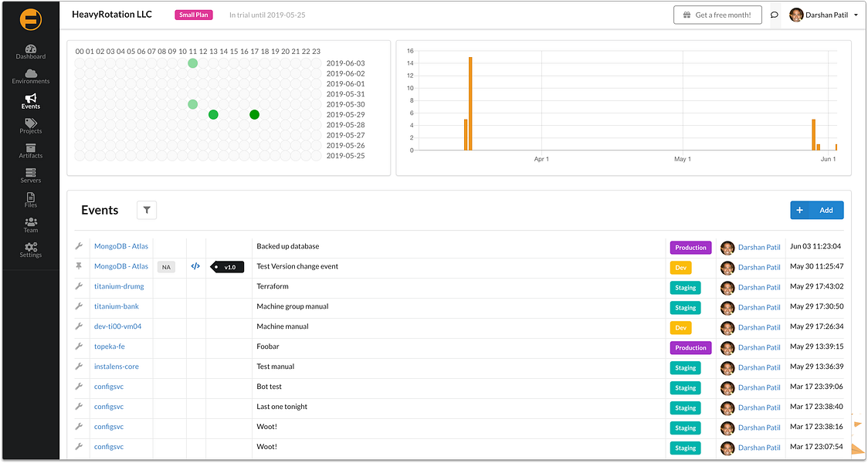The height and width of the screenshot is (463, 868).
Task: Open the instalens-core link
Action: (117, 367)
